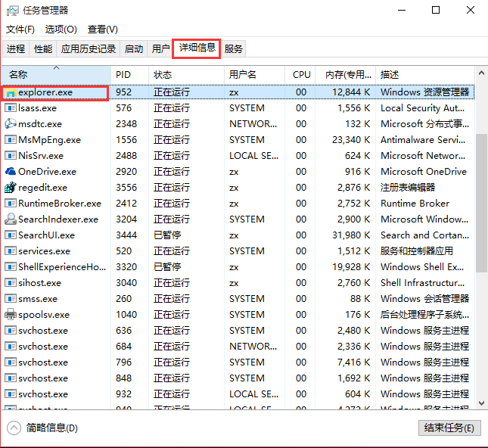This screenshot has height=448, width=488.
Task: Click the scrollbar up arrow
Action: tap(481, 73)
